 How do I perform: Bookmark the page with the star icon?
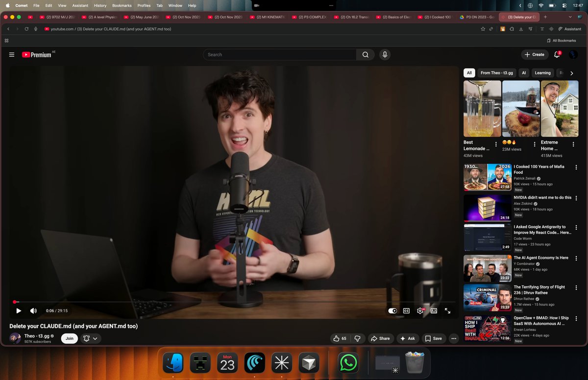(483, 29)
